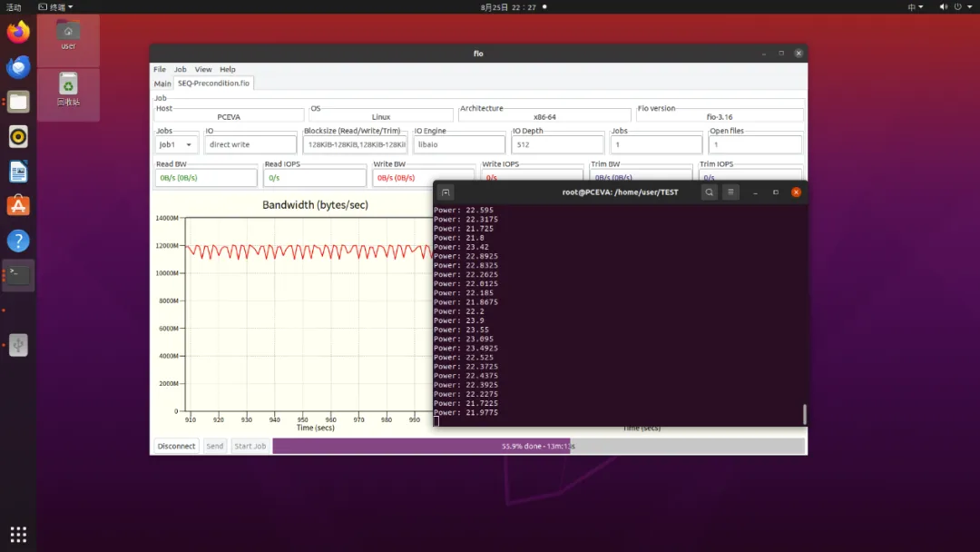Close the terminal window
This screenshot has width=980, height=552.
(797, 192)
